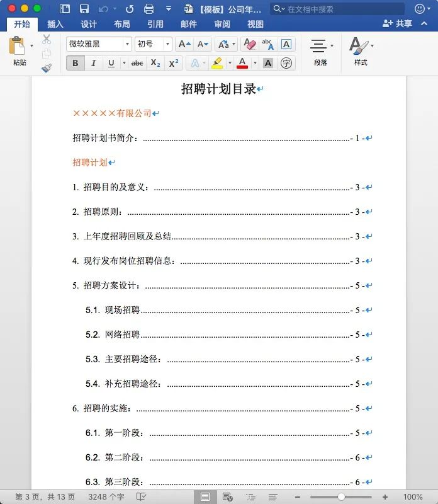Click the zoom in plus button
The width and height of the screenshot is (438, 504).
point(385,497)
